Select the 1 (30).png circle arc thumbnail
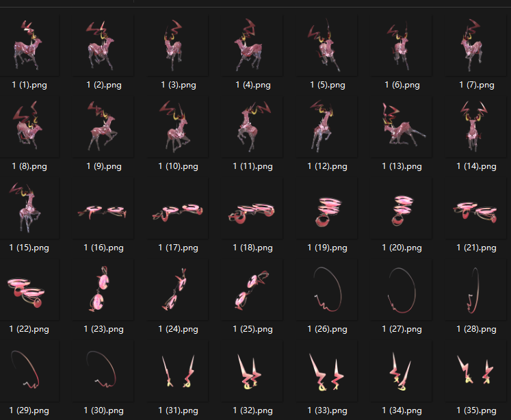 (104, 371)
